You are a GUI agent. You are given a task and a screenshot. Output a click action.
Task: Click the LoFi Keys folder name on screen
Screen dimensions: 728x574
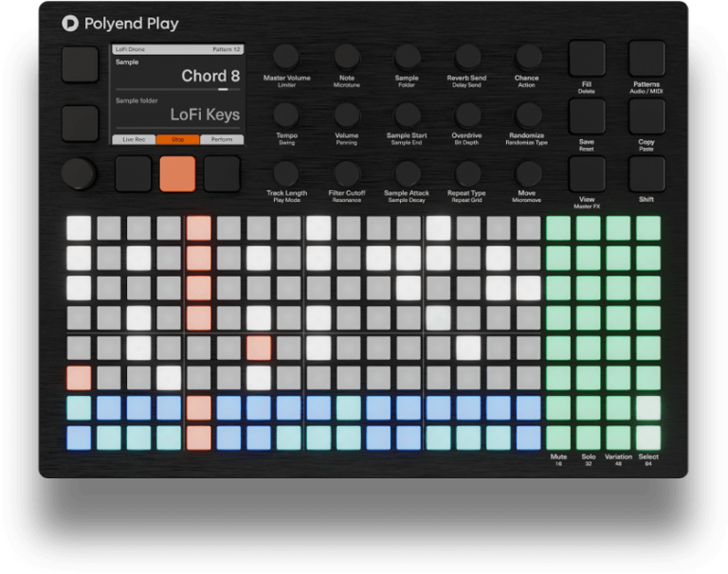click(205, 115)
